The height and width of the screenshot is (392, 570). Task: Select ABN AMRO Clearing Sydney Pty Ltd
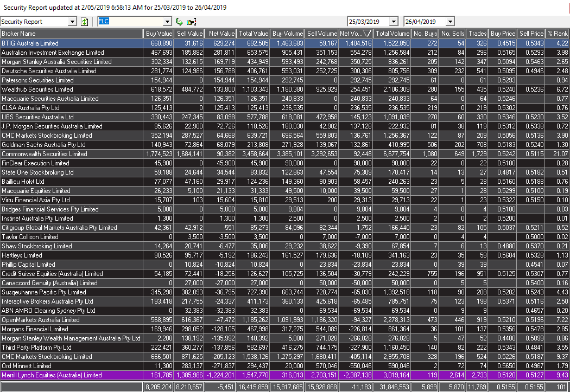pyautogui.click(x=284, y=311)
